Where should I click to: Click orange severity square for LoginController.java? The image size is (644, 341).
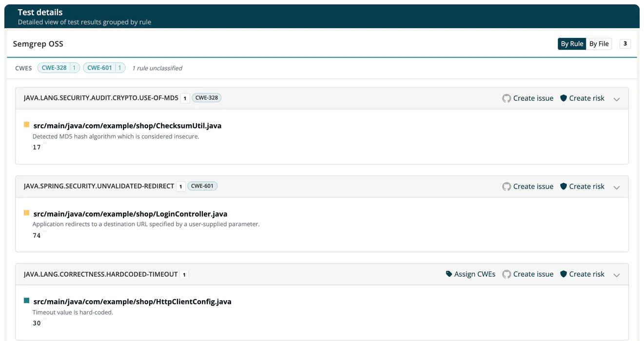[26, 213]
